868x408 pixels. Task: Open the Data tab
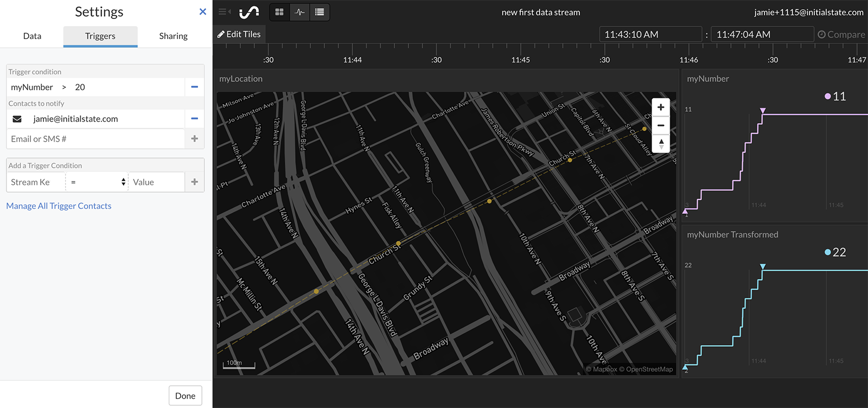[x=32, y=36]
